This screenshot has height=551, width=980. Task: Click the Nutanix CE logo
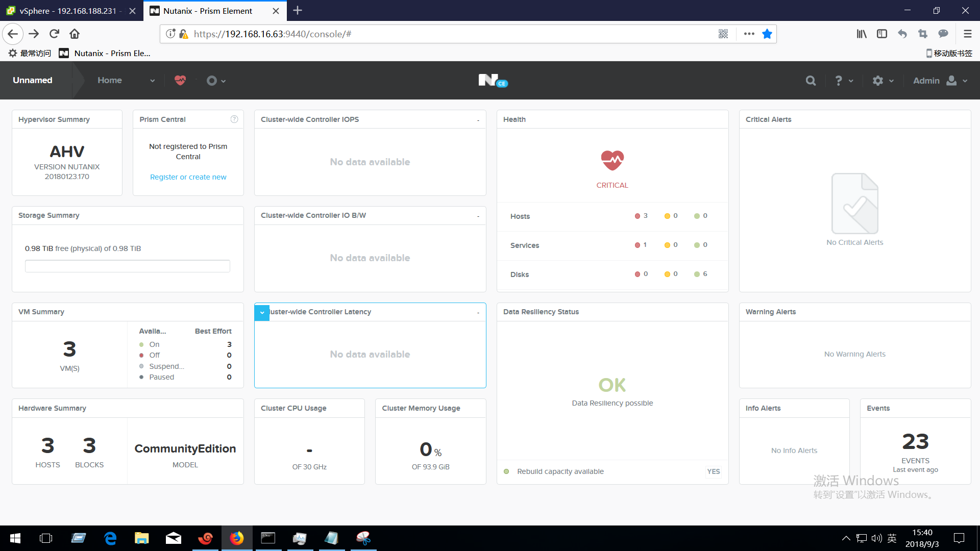[493, 81]
